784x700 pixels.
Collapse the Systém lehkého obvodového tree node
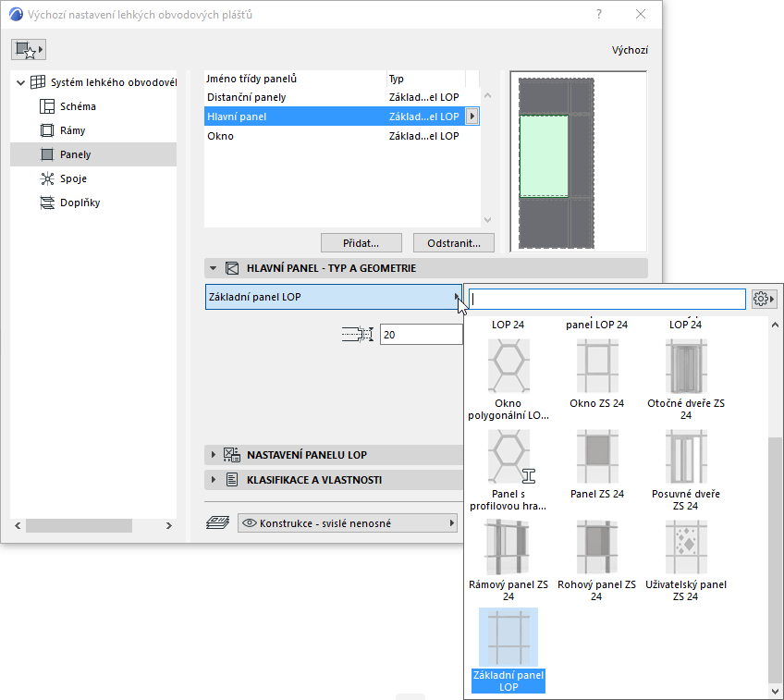coord(20,82)
